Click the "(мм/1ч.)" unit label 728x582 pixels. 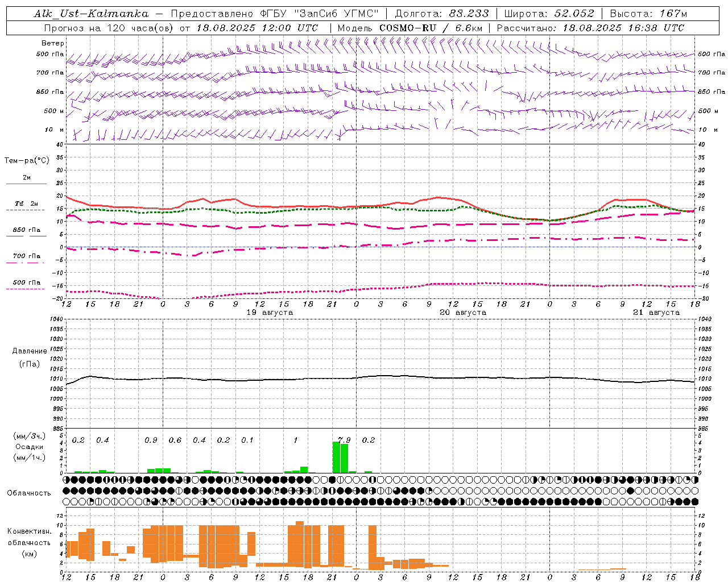click(x=29, y=458)
